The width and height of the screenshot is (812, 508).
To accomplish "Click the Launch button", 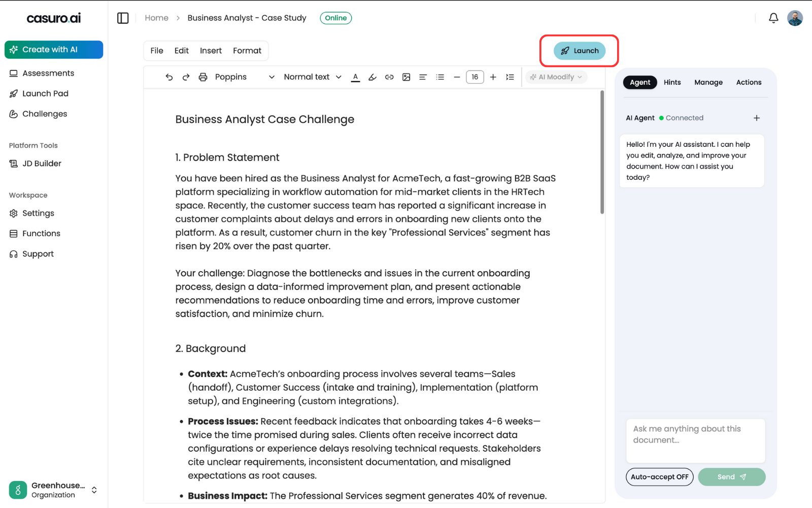I will click(580, 51).
